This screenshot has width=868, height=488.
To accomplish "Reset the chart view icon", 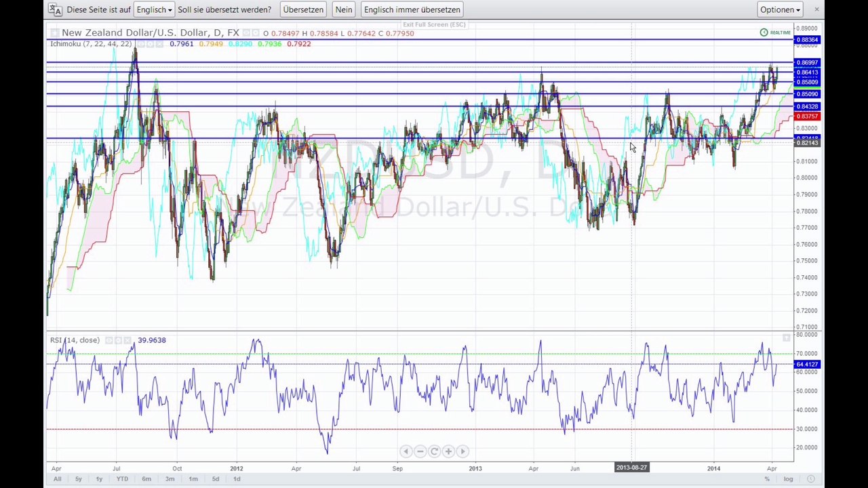I will pos(434,451).
